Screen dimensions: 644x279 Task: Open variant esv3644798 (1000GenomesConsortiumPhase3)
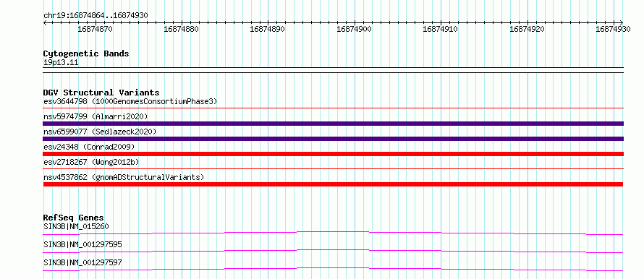(130, 101)
